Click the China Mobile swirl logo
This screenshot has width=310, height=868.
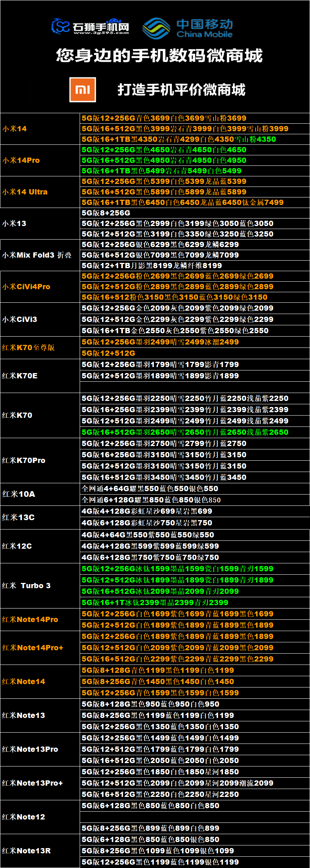[x=156, y=28]
